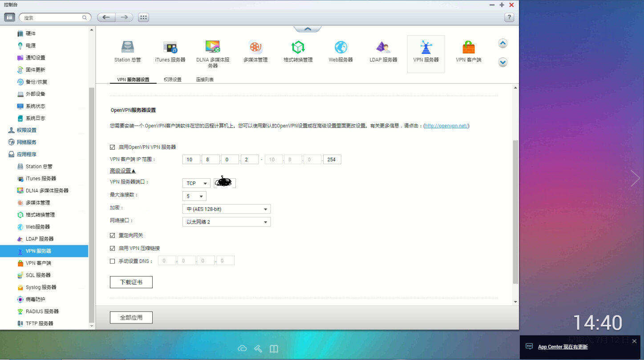
Task: Click the VPN server port number field
Action: pos(225,183)
